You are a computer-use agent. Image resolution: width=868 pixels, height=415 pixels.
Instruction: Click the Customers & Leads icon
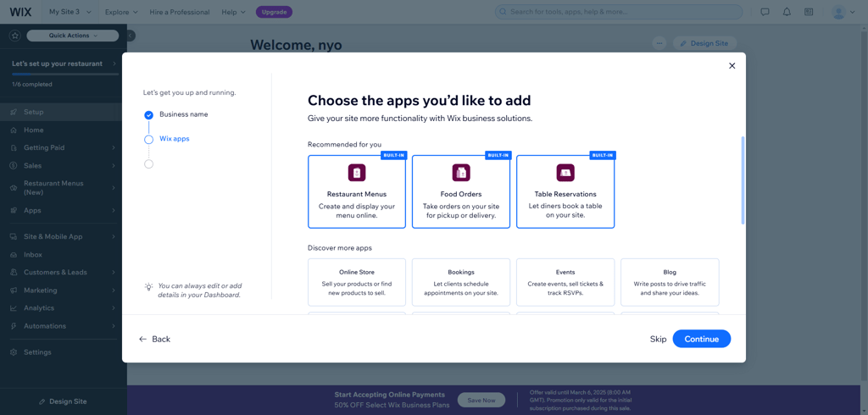pyautogui.click(x=14, y=272)
